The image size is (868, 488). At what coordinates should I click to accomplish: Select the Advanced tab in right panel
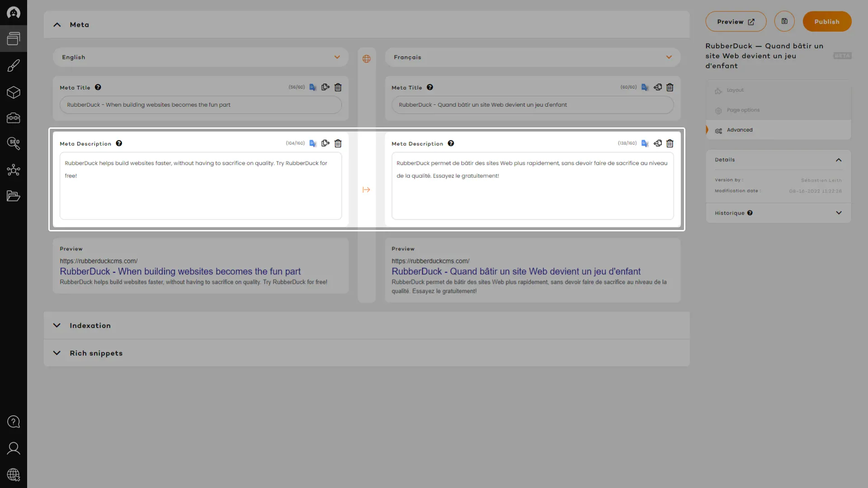tap(740, 130)
